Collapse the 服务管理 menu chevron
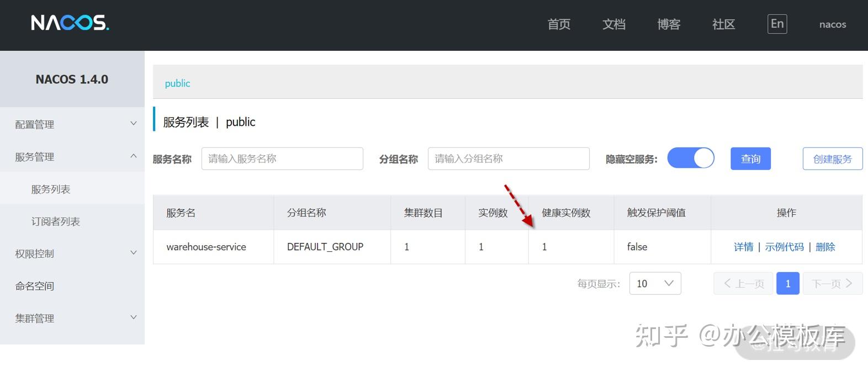This screenshot has height=371, width=868. coord(133,156)
